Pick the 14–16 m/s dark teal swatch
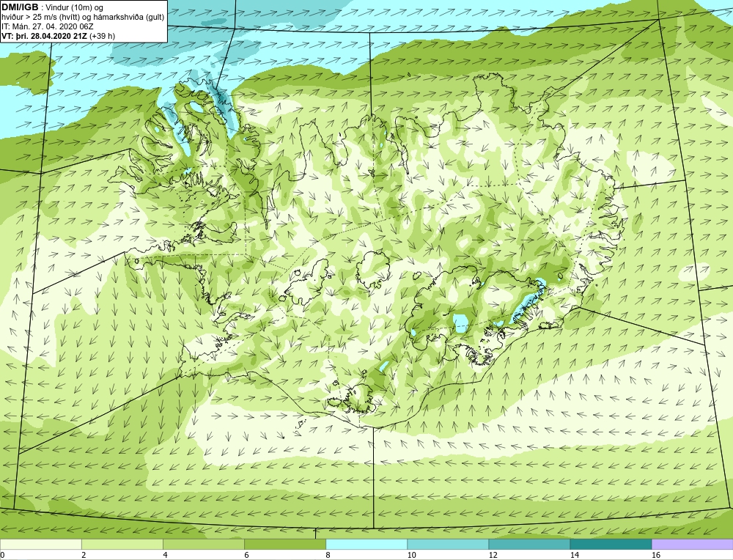733x560 pixels. pos(611,544)
